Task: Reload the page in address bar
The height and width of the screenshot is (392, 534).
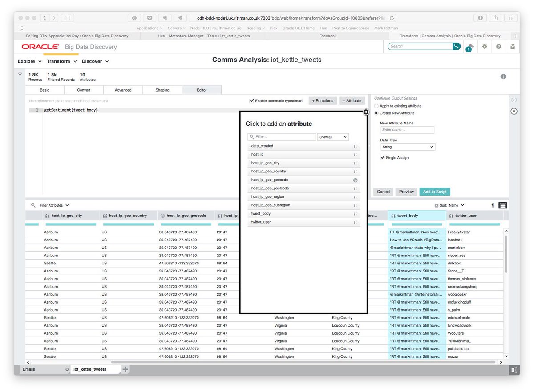Action: point(392,18)
